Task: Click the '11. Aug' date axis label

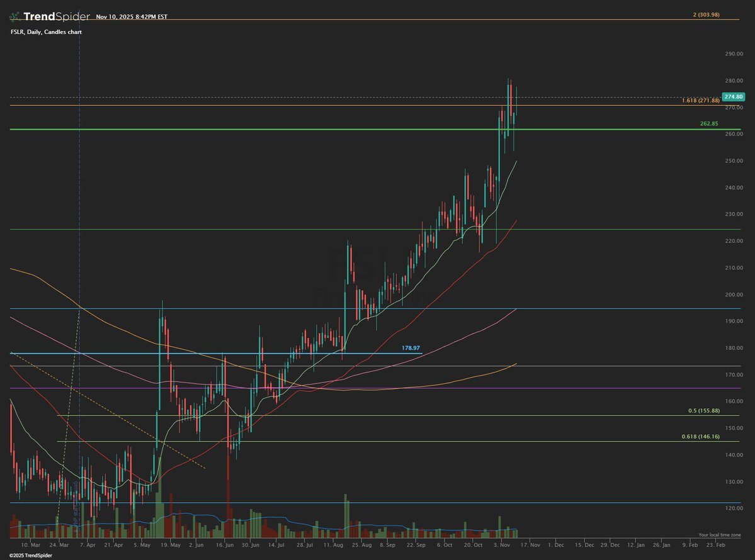Action: pos(333,545)
